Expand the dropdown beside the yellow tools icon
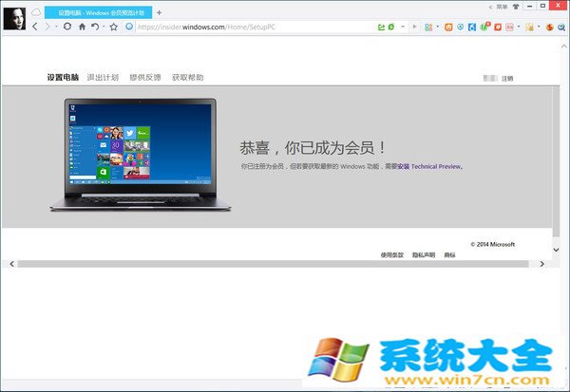 (539, 27)
